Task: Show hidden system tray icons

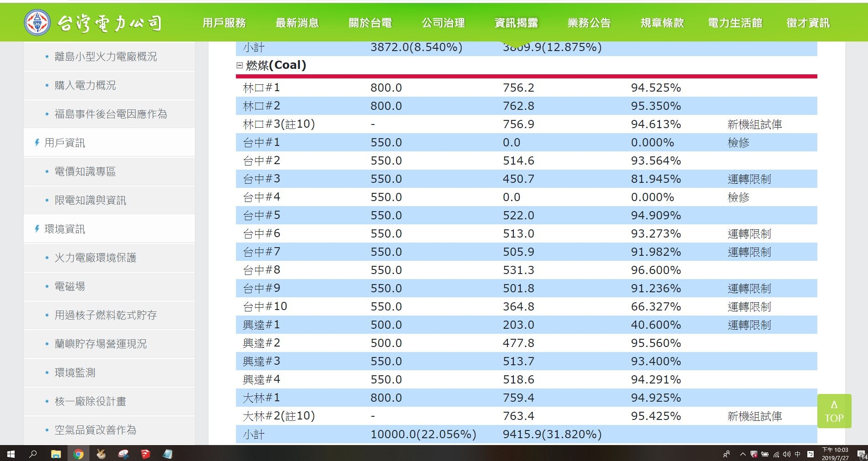Action: coord(743,454)
